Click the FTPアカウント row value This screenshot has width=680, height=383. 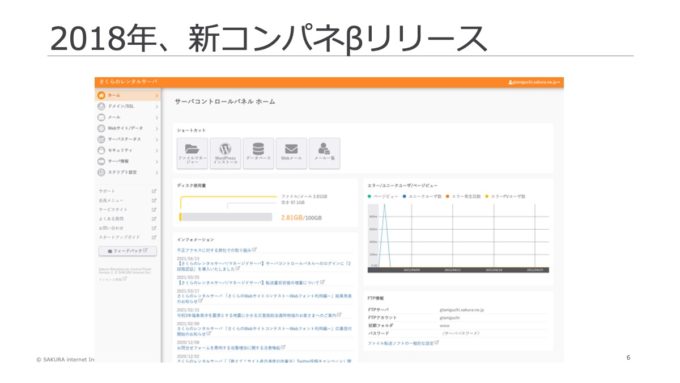(x=450, y=318)
